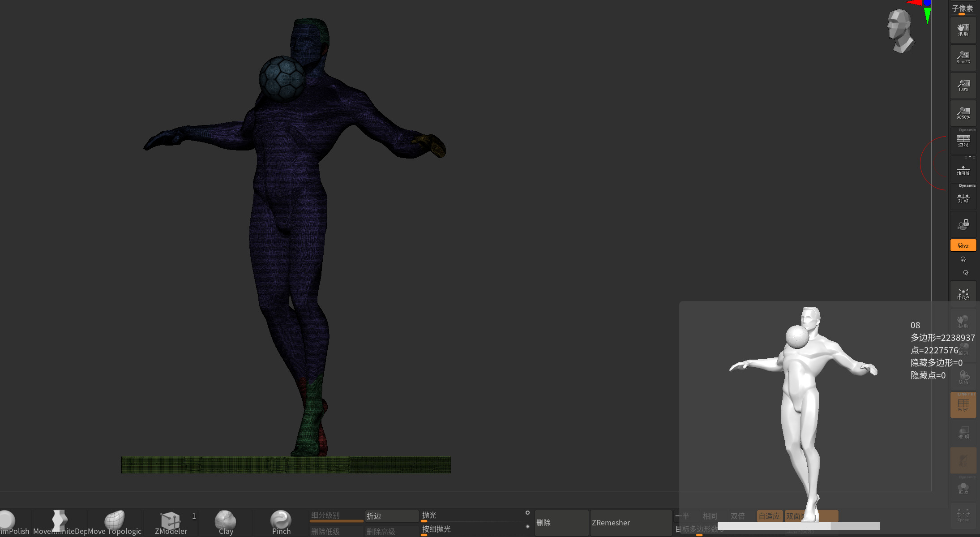Select the 相同 same option

(710, 516)
